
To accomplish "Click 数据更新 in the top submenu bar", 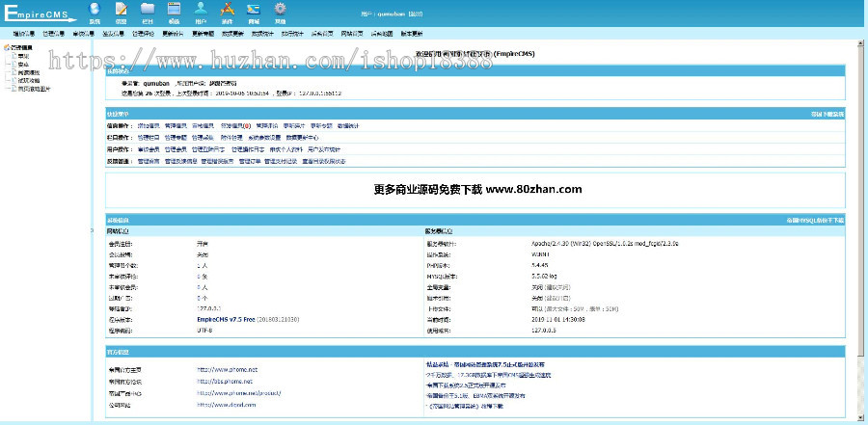I will pyautogui.click(x=233, y=34).
